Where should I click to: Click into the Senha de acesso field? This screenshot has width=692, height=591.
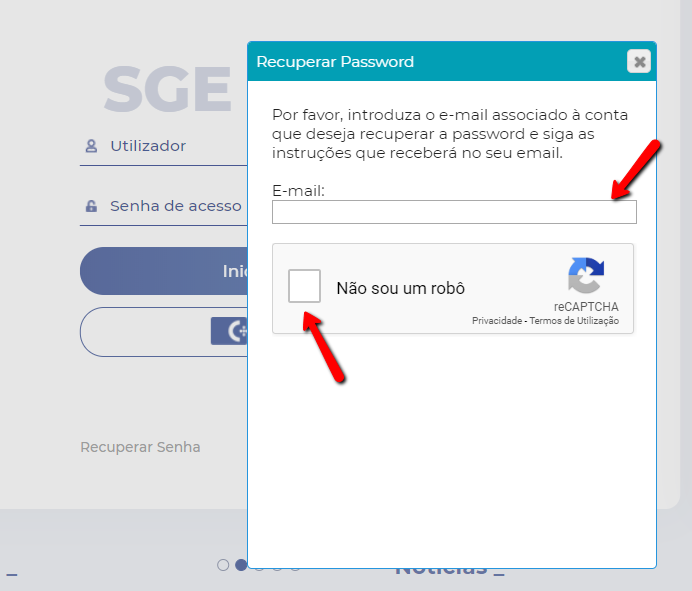click(x=163, y=207)
